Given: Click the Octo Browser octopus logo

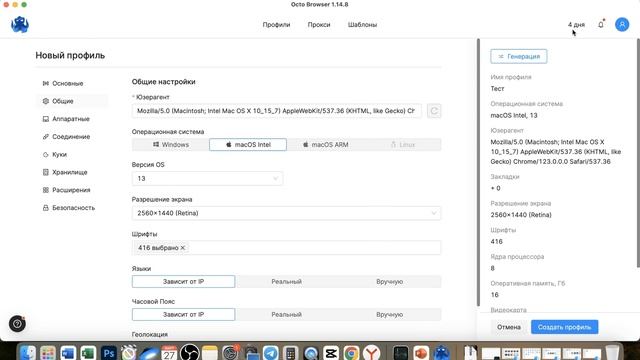Looking at the screenshot, I should (20, 24).
